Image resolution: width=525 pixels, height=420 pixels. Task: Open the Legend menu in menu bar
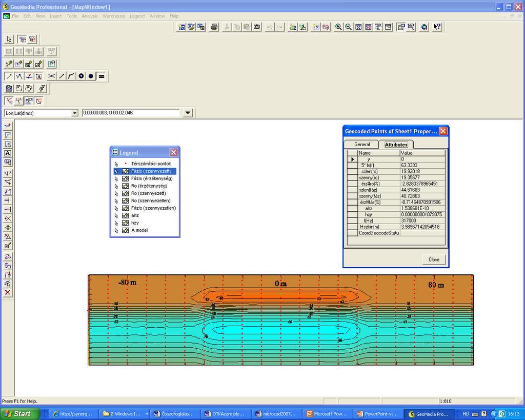[137, 16]
